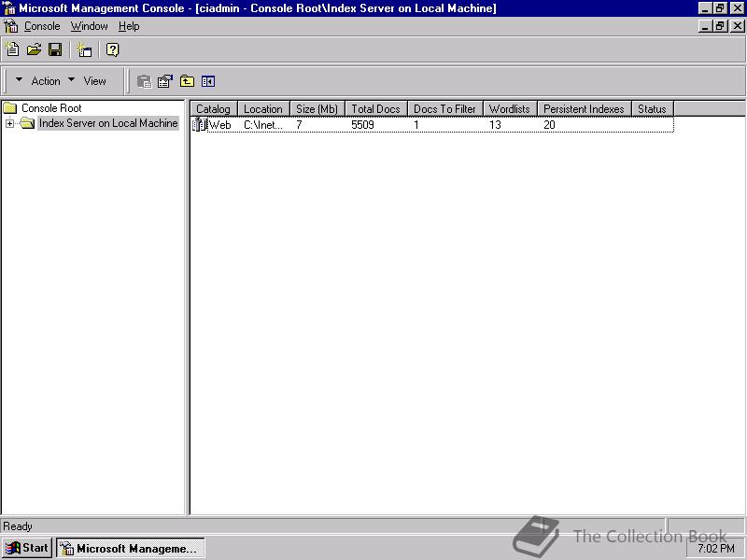Sort by the Location column header
The width and height of the screenshot is (747, 560).
point(263,109)
